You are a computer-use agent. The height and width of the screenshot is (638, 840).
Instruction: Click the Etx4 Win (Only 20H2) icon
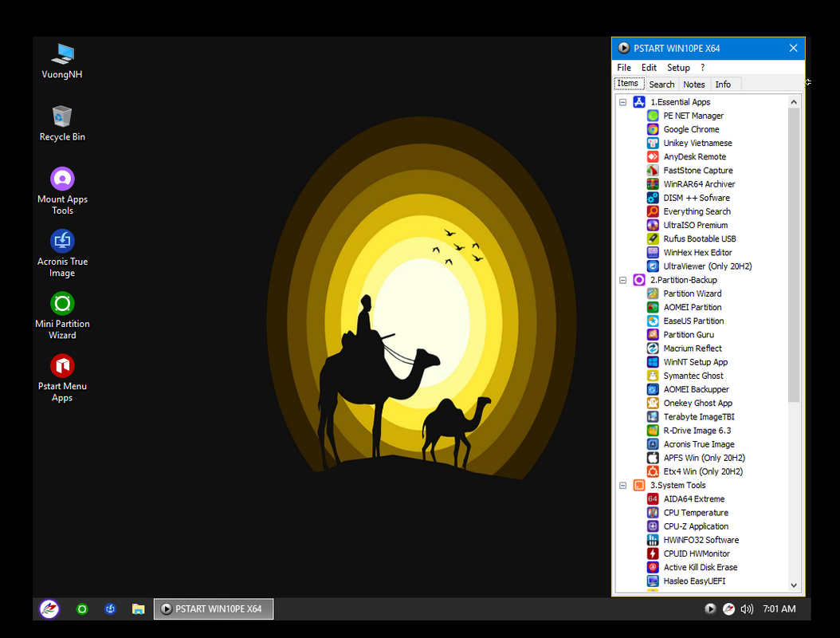tap(653, 471)
